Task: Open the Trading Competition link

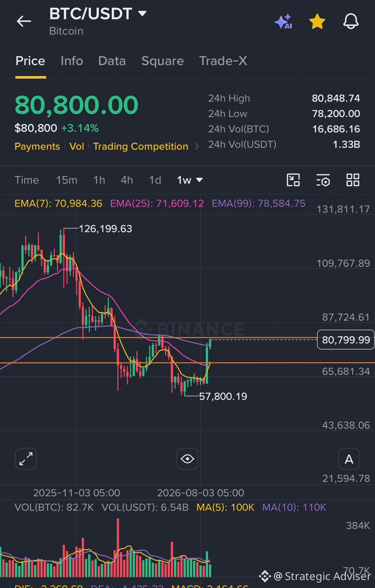Action: [140, 146]
